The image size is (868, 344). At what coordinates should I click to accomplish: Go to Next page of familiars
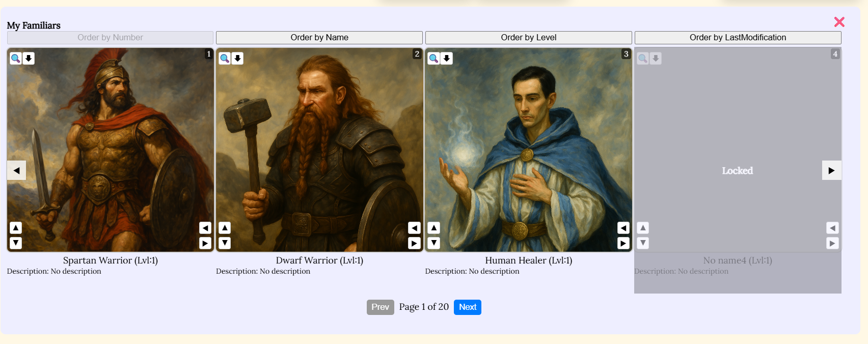coord(468,307)
